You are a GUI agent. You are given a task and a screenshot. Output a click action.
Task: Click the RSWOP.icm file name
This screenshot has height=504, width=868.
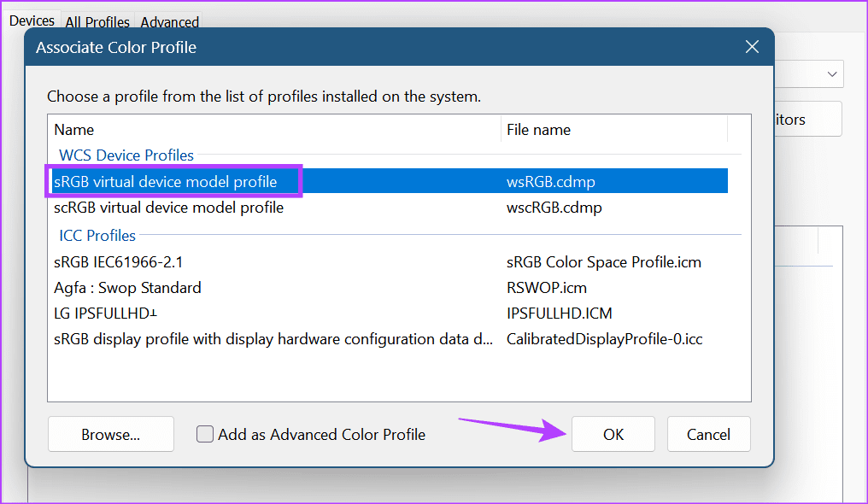[x=547, y=288]
